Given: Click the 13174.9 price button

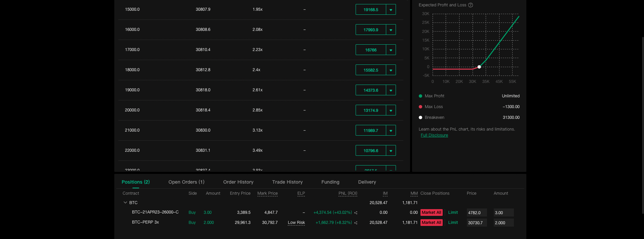Looking at the screenshot, I should pos(371,110).
